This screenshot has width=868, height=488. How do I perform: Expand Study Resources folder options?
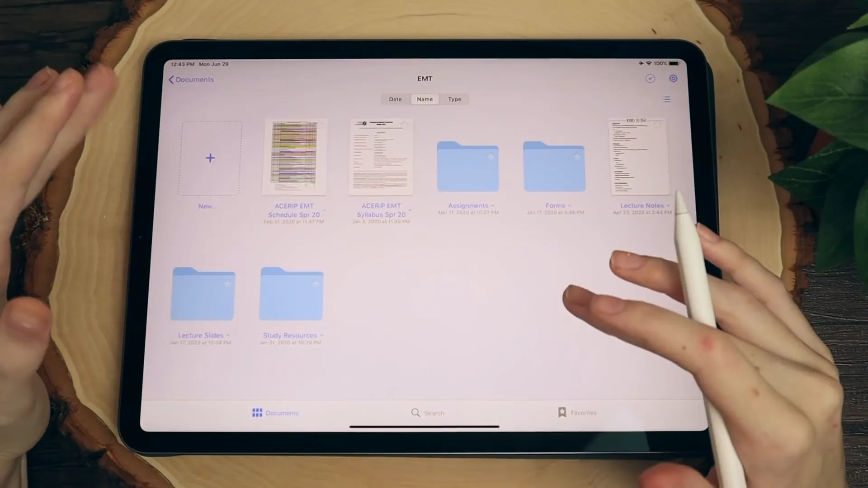point(322,335)
